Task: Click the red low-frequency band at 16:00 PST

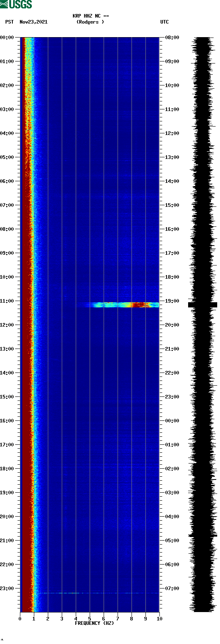Action: coord(26,421)
